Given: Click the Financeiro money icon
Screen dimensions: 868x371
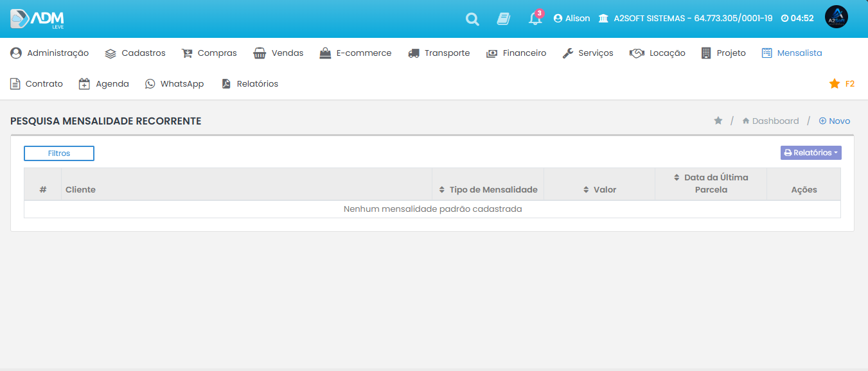Looking at the screenshot, I should [x=492, y=53].
